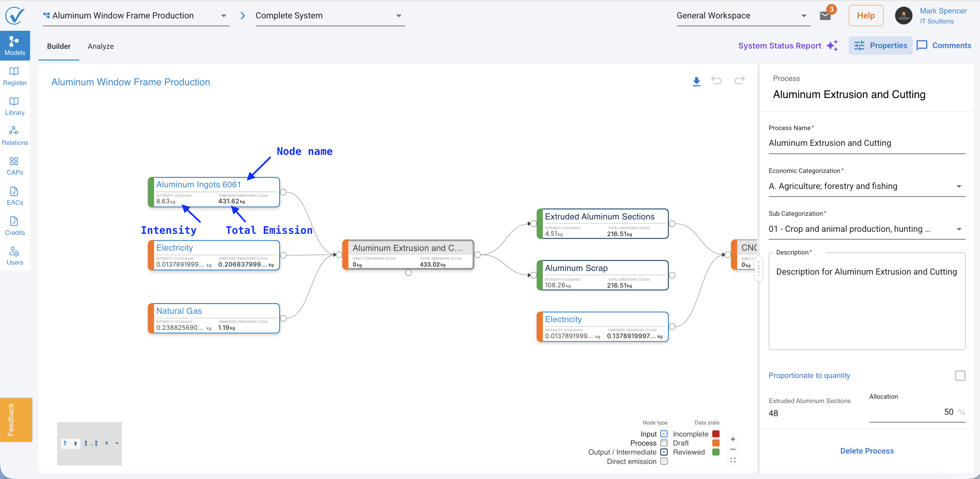Viewport: 980px width, 479px height.
Task: Open the General Workspace dropdown
Action: pyautogui.click(x=743, y=16)
